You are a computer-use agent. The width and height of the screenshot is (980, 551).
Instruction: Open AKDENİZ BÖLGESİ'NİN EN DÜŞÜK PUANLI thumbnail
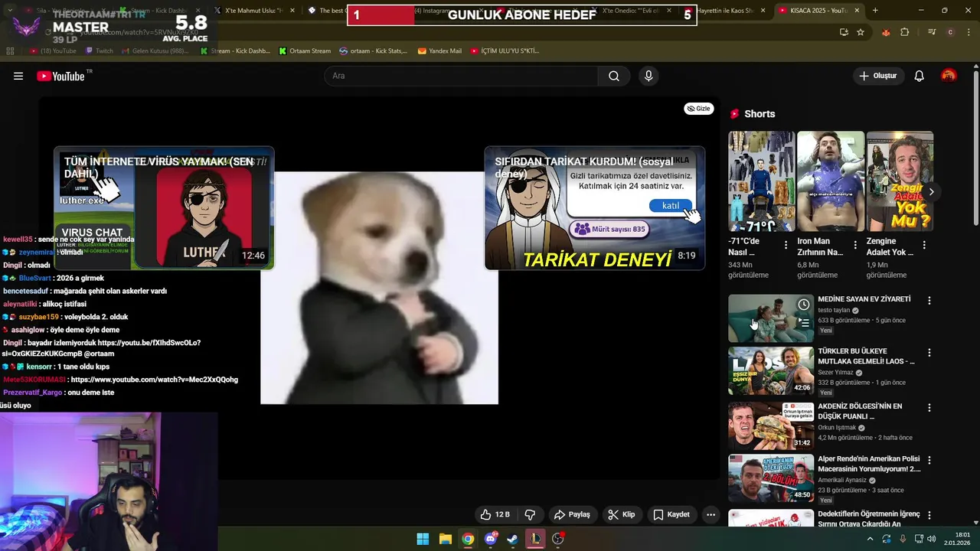[771, 425]
